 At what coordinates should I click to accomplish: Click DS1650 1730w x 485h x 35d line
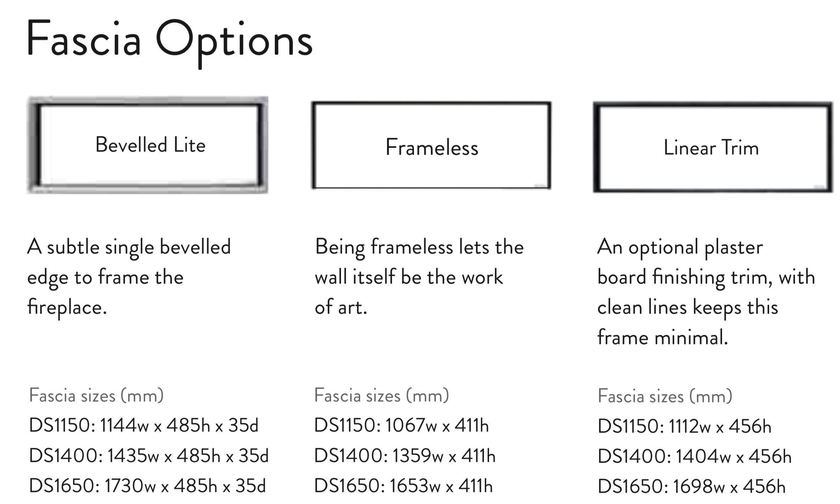pyautogui.click(x=147, y=486)
